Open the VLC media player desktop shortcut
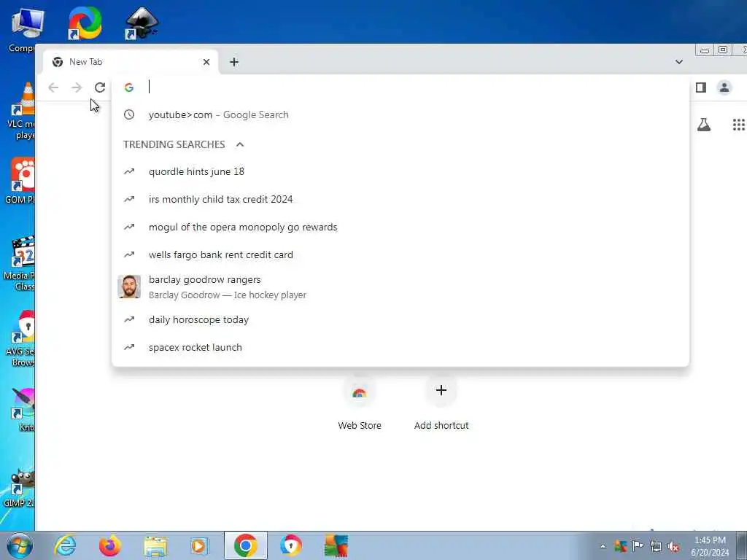Screen dimensions: 747x560 pyautogui.click(x=20, y=111)
